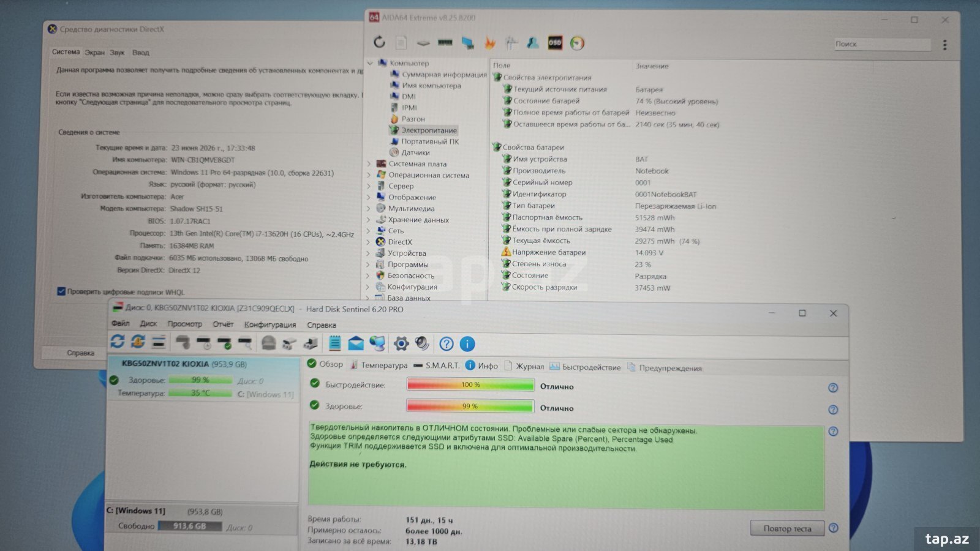Open the Журнал tab in Hard Disk Sentinel

click(524, 366)
